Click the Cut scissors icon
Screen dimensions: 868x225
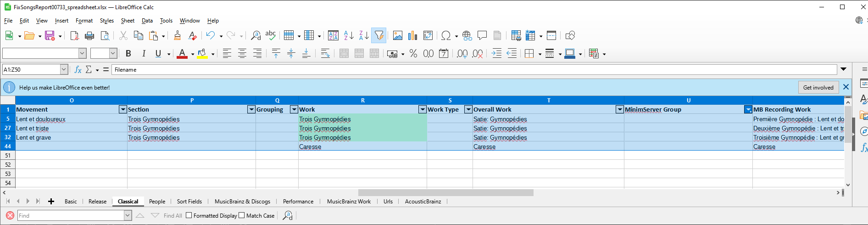click(x=123, y=35)
